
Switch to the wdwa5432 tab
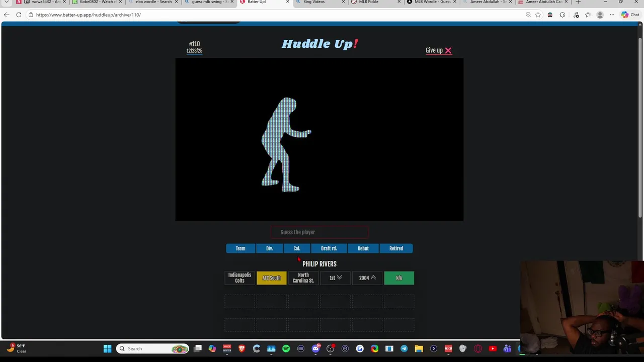42,2
